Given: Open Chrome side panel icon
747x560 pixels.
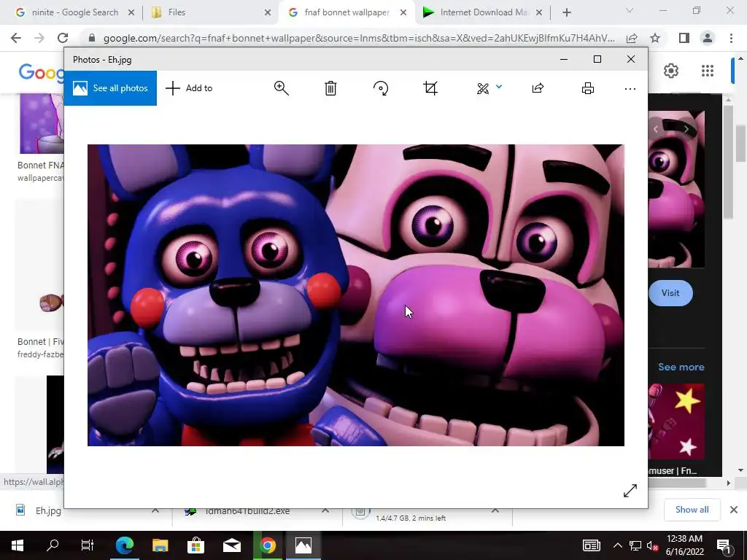Looking at the screenshot, I should 684,38.
